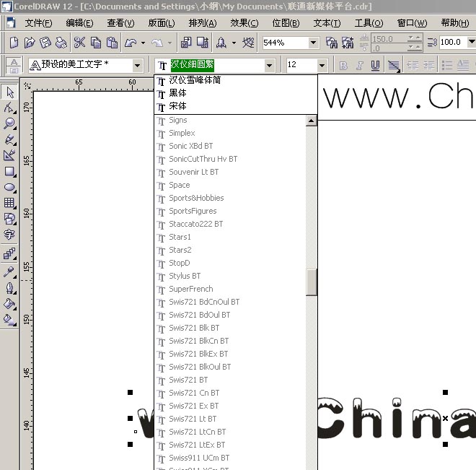Select the Zoom magnifier tool
The image size is (476, 470).
[x=9, y=123]
